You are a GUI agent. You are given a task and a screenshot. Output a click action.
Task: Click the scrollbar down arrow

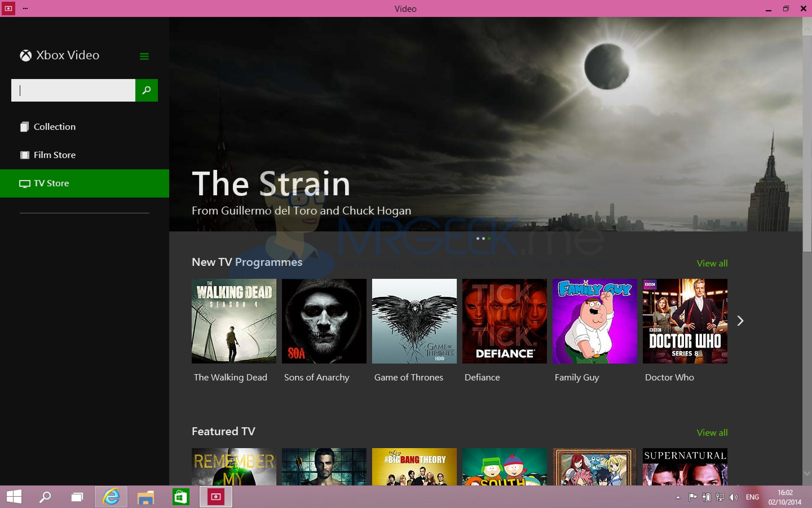(807, 473)
